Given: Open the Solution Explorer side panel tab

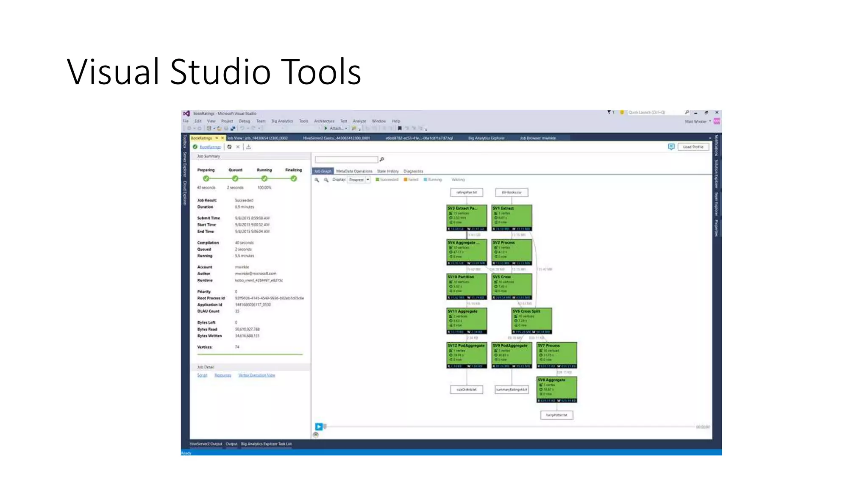Looking at the screenshot, I should 716,174.
